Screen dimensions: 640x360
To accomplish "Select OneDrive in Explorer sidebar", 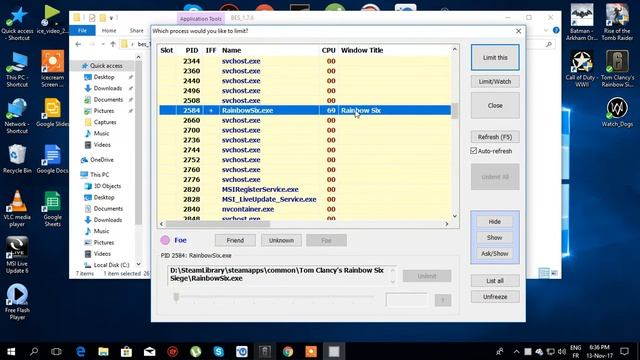I will click(102, 160).
